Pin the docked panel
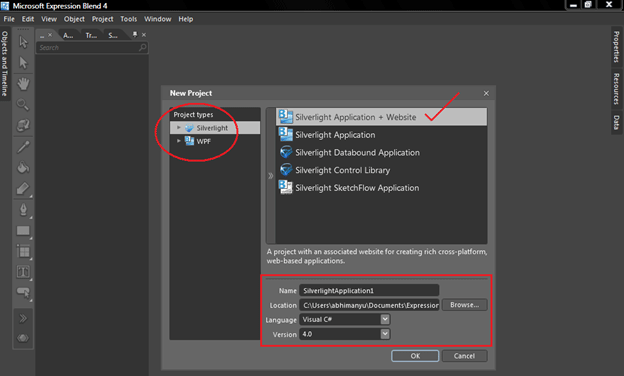Screen dimensions: 624x376 (x=135, y=35)
